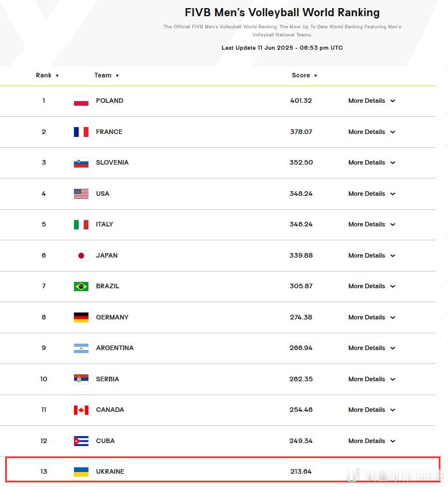Click the France flag icon
Screen dimensions: 448x487
pyautogui.click(x=81, y=132)
